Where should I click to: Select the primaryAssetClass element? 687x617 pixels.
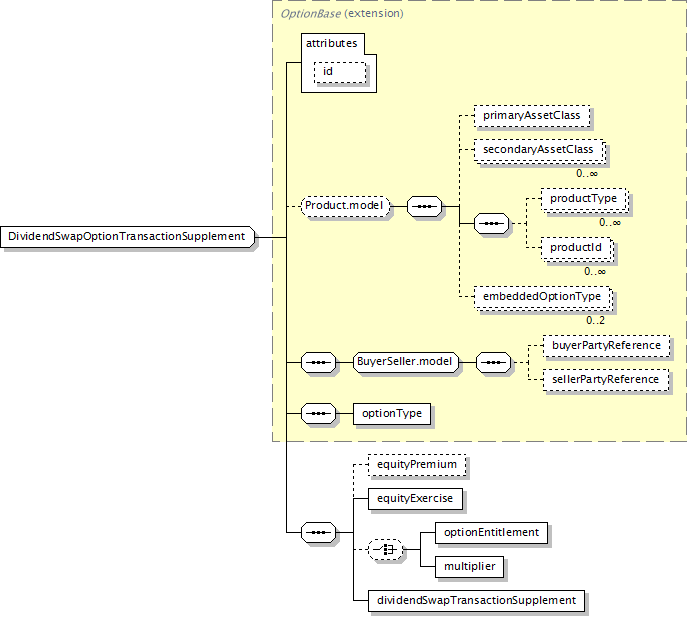tap(531, 116)
